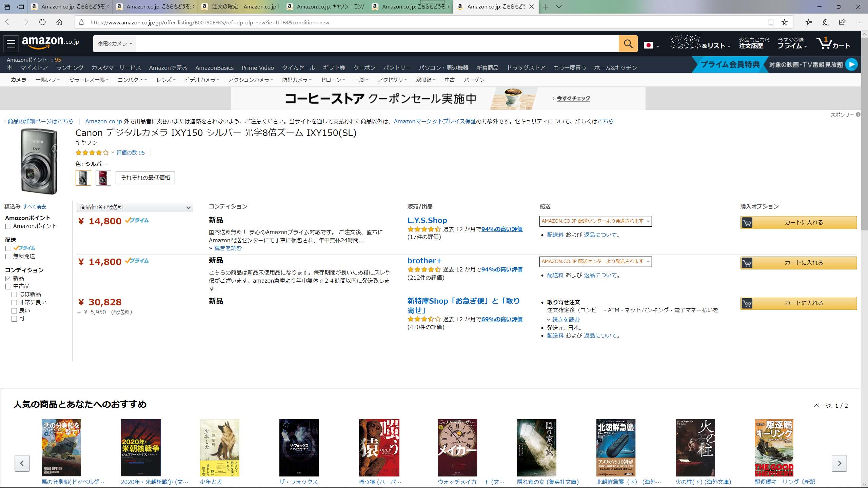Image resolution: width=868 pixels, height=488 pixels.
Task: Expand the star rating breakdown chevron
Action: click(x=113, y=152)
